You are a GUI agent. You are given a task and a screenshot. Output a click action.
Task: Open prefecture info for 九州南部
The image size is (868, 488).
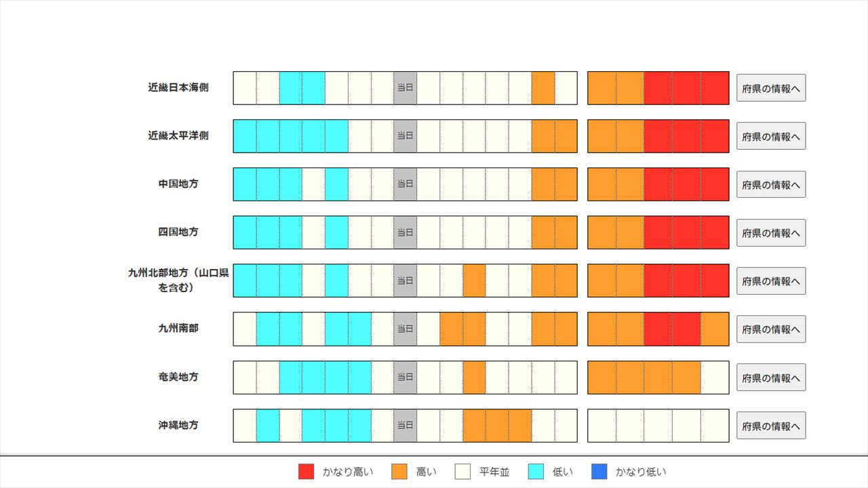771,329
